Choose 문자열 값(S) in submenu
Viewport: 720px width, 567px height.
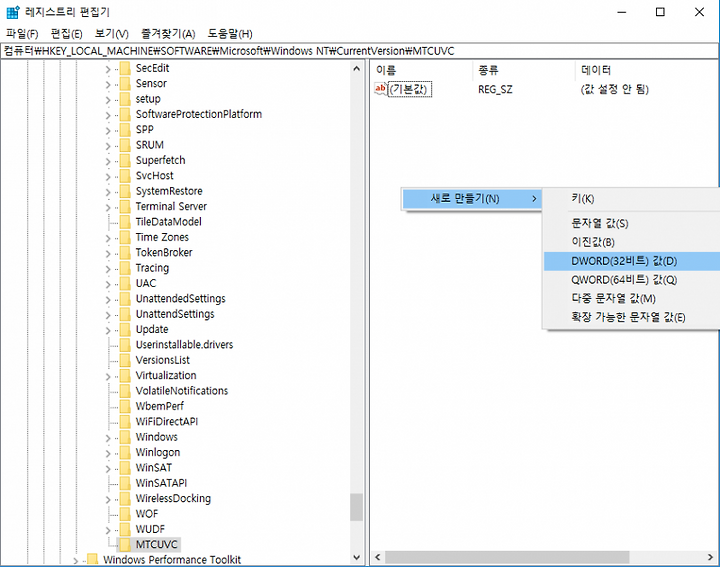click(x=631, y=224)
